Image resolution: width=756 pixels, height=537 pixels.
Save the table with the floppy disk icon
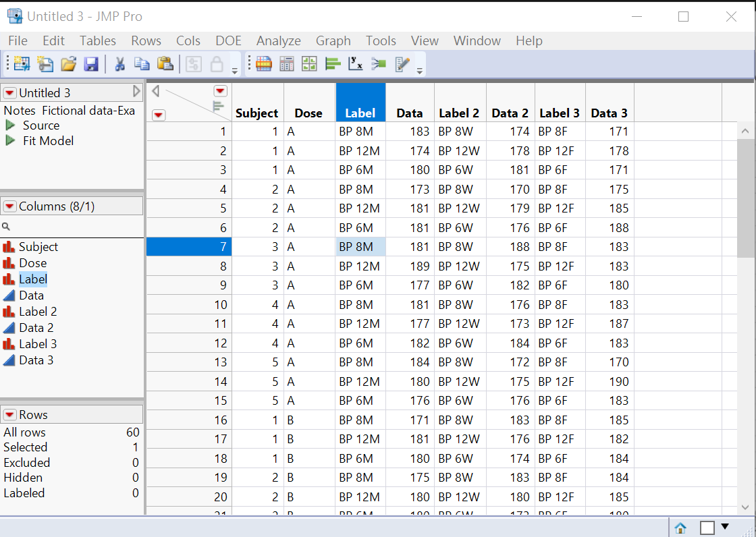[91, 64]
